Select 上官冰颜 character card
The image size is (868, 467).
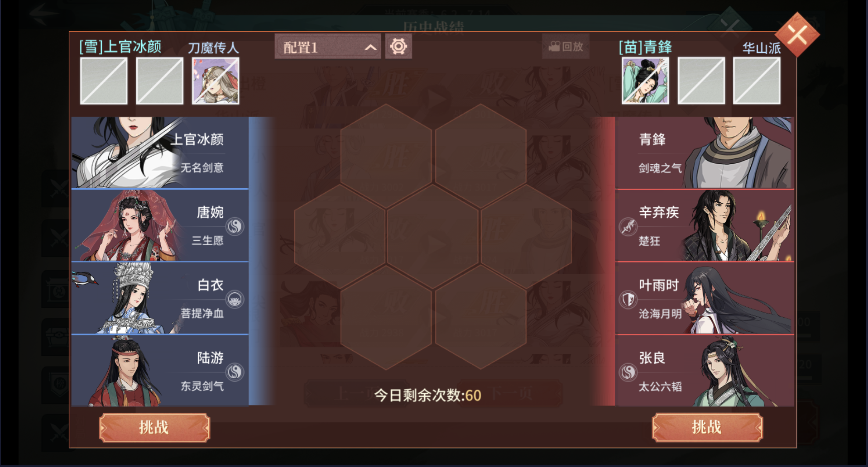(x=160, y=152)
